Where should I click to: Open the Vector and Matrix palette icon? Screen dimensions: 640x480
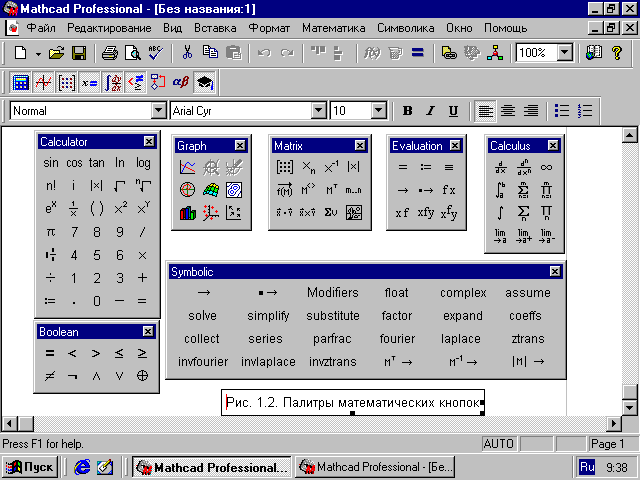(67, 83)
